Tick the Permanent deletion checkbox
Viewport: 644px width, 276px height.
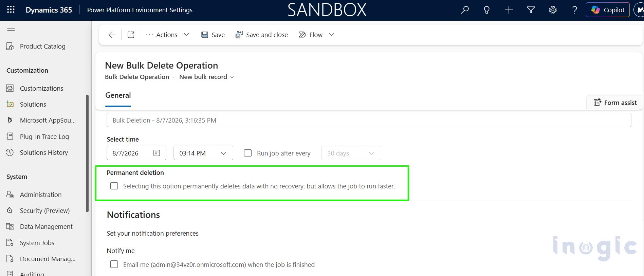114,186
